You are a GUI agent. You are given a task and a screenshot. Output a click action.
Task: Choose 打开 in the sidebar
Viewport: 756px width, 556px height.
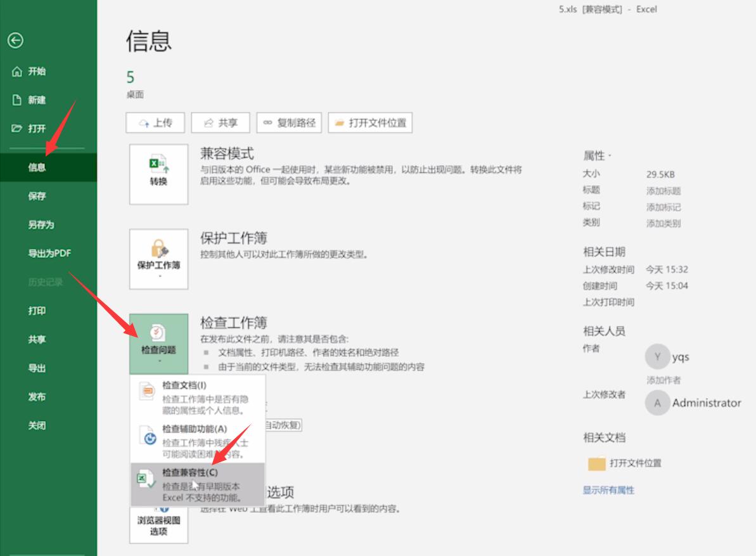pos(29,128)
